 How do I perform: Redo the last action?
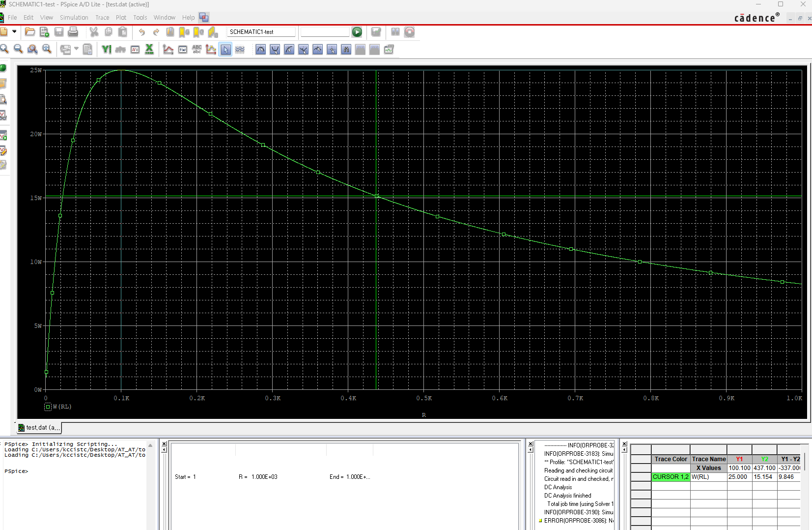click(x=156, y=32)
